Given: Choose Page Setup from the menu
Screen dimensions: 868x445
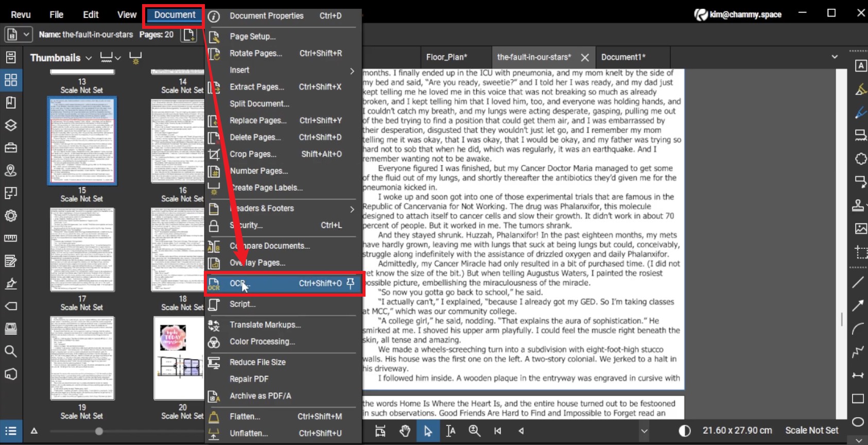Looking at the screenshot, I should point(283,37).
